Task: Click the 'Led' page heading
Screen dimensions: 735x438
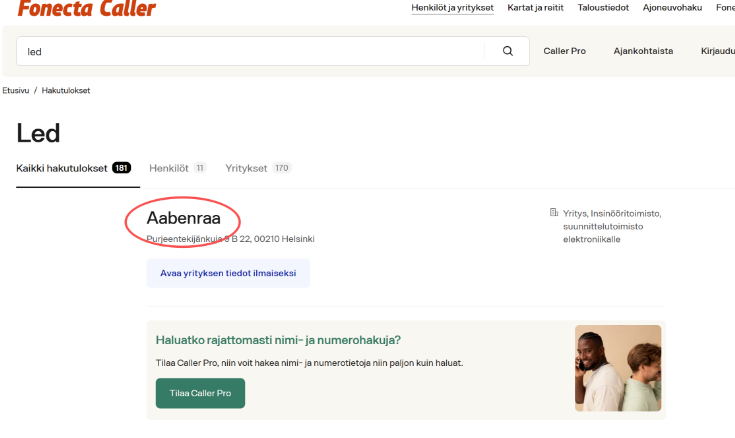Action: coord(38,133)
